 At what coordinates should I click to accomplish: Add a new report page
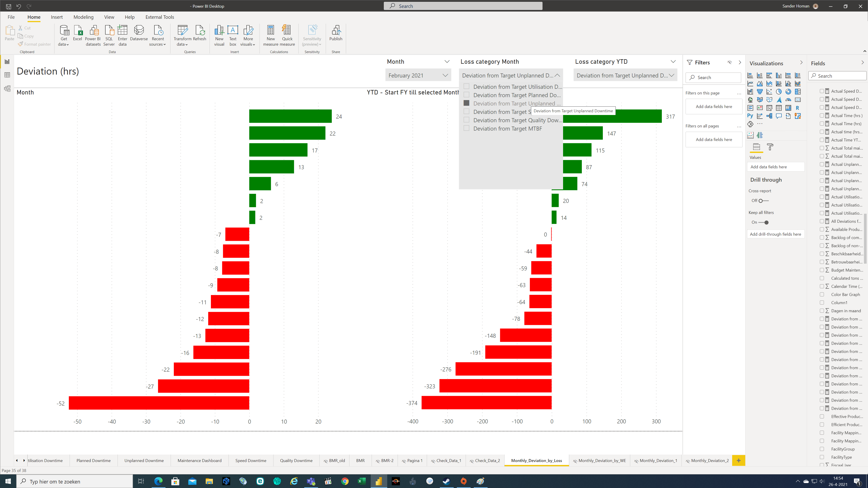click(x=738, y=460)
